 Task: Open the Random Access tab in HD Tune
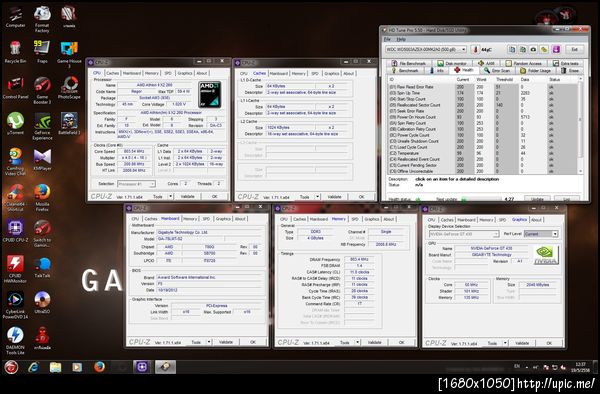[524, 63]
